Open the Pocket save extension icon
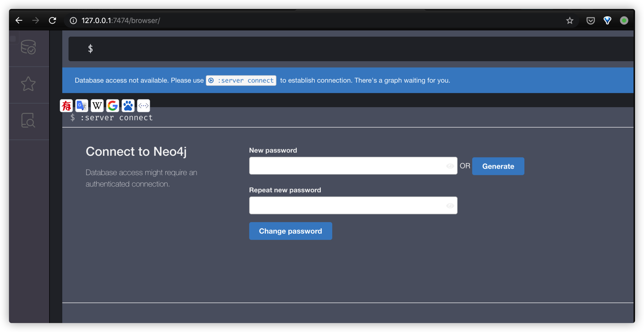 click(x=590, y=20)
